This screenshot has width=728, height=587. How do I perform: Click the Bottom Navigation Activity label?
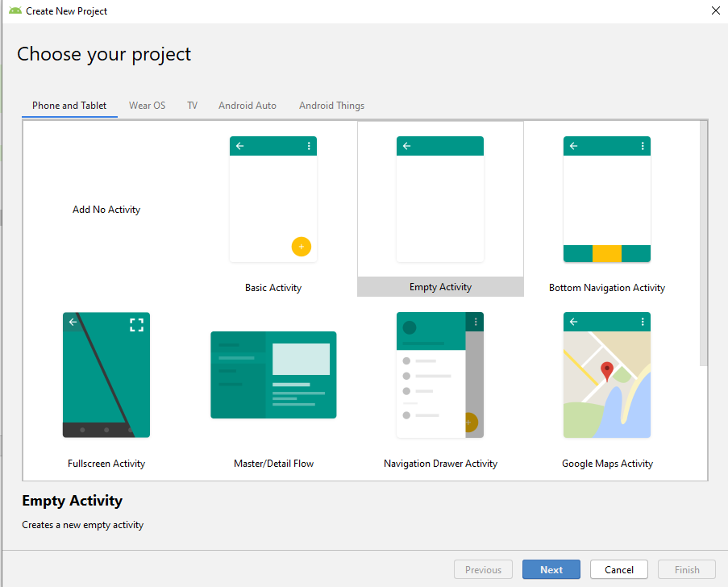(x=607, y=288)
